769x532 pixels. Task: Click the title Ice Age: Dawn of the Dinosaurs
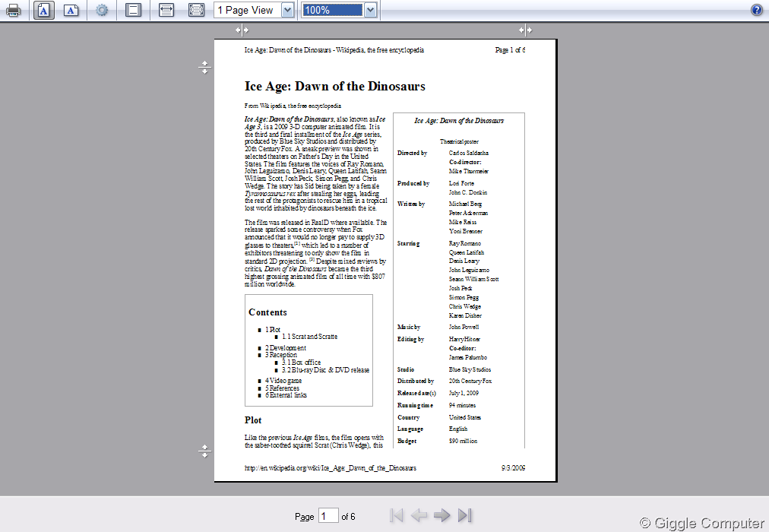pyautogui.click(x=335, y=87)
